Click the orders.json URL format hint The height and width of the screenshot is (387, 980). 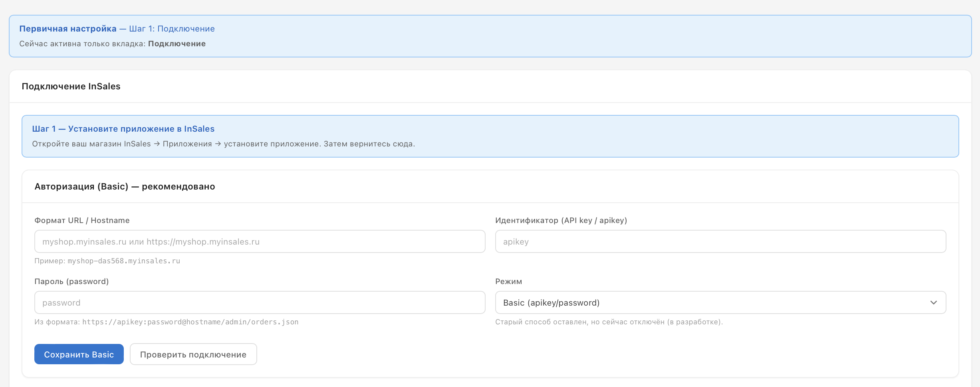click(x=190, y=322)
